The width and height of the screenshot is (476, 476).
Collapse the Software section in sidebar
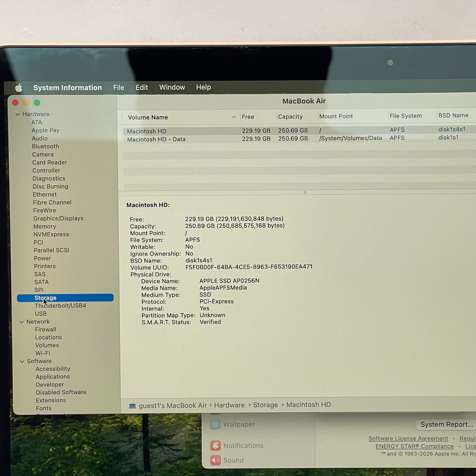pos(22,361)
